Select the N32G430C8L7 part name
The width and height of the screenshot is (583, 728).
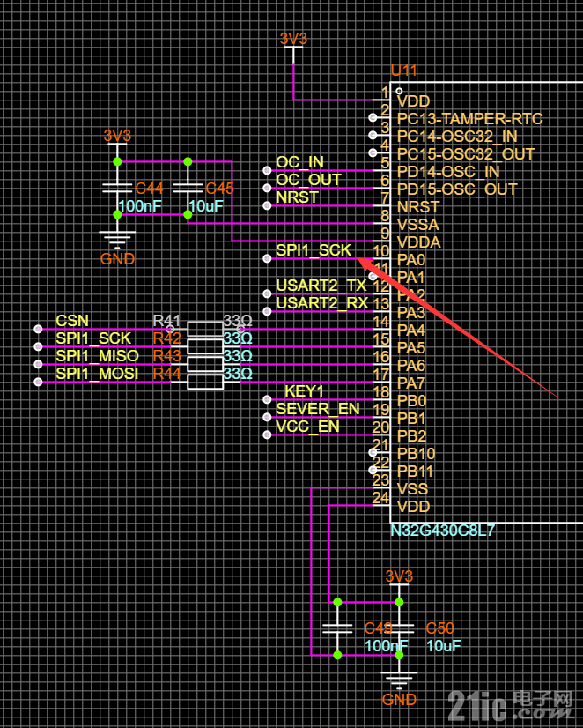coord(442,531)
